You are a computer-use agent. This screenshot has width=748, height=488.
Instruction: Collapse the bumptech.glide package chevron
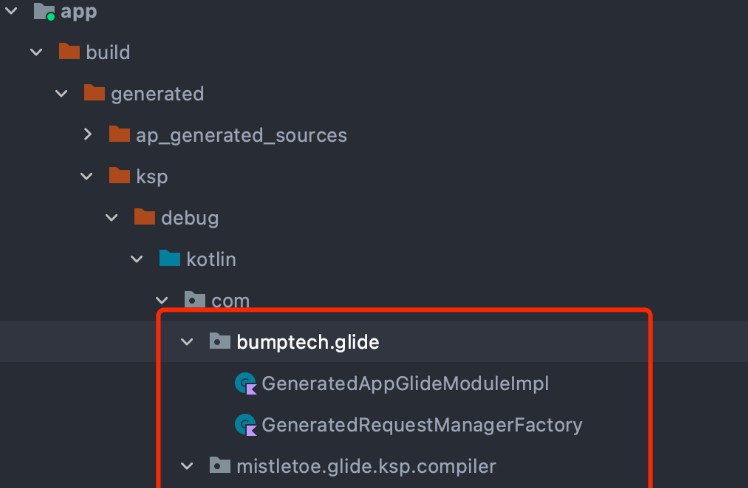(187, 342)
